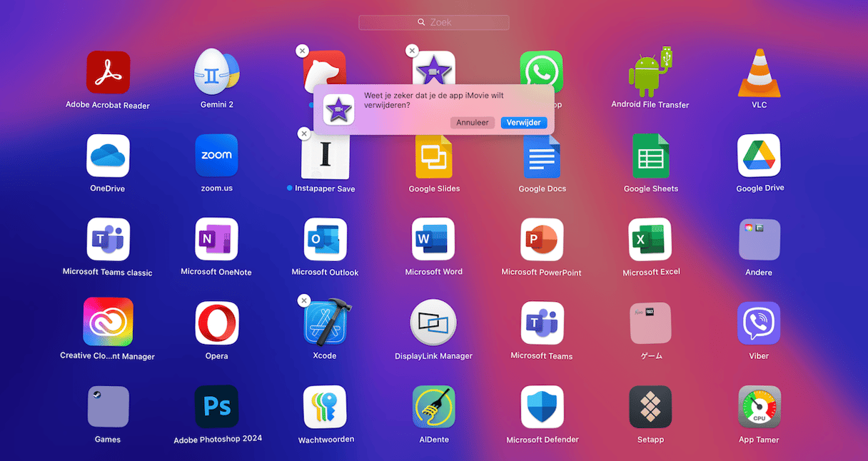Cancel deletion with the Annuleer button

click(x=473, y=123)
